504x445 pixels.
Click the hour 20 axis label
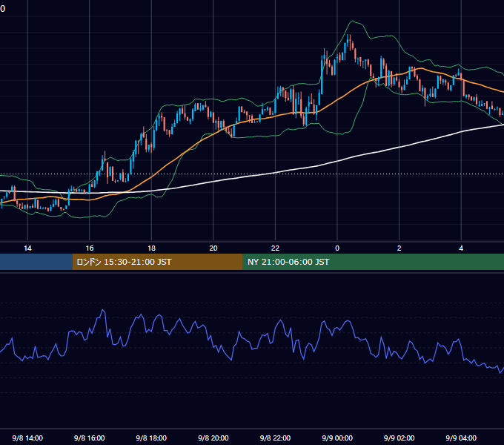(213, 248)
